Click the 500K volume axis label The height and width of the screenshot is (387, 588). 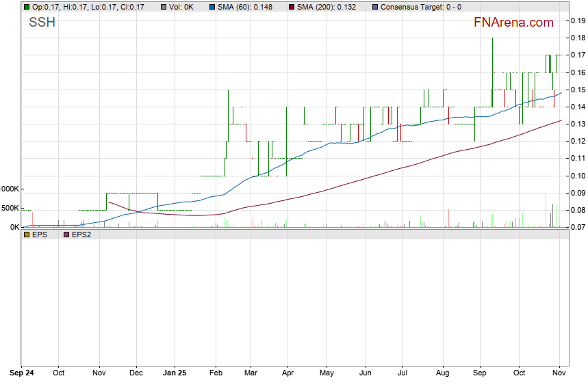[10, 208]
